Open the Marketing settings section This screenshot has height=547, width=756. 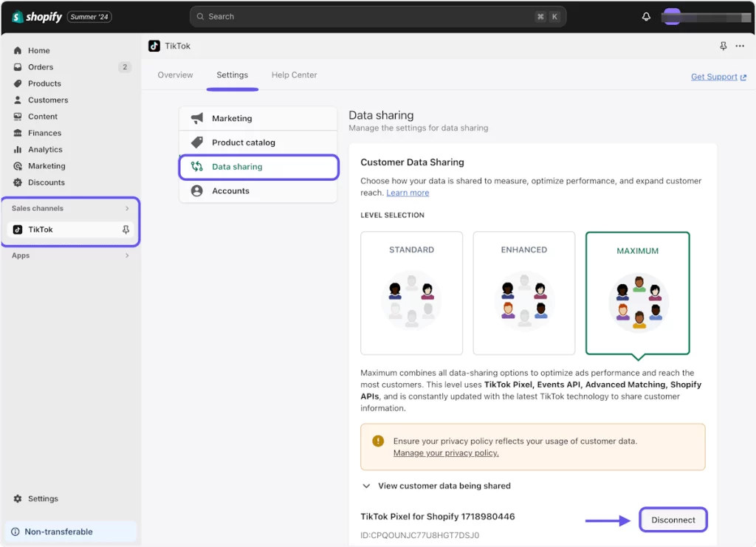(x=258, y=118)
